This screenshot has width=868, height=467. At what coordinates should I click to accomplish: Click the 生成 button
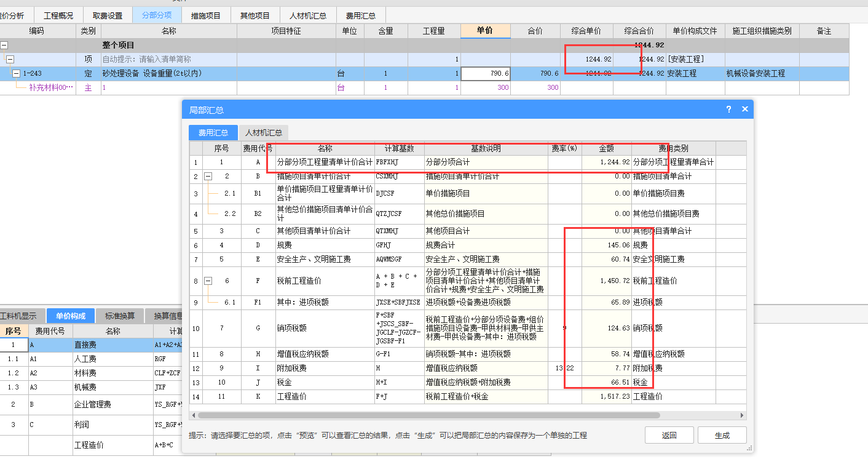click(722, 435)
